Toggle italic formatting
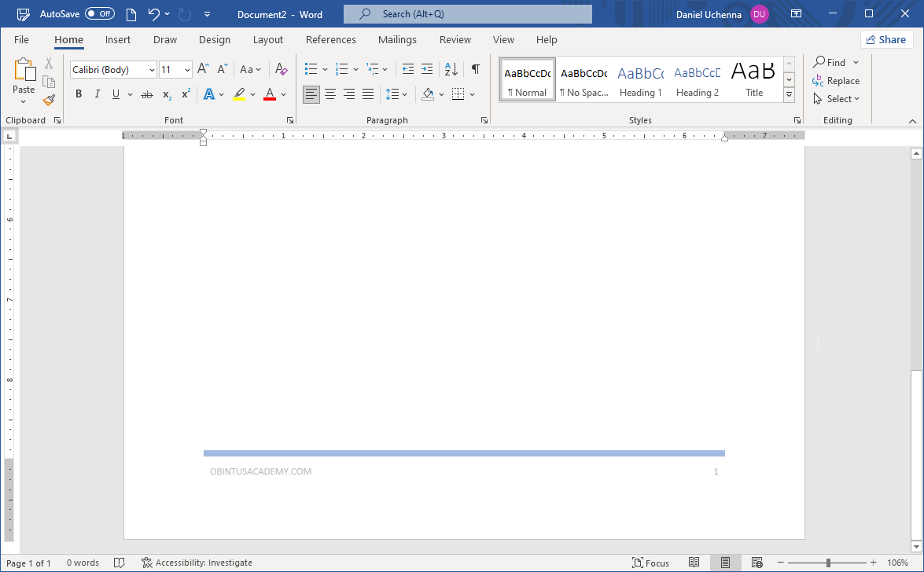The height and width of the screenshot is (572, 924). pos(97,93)
